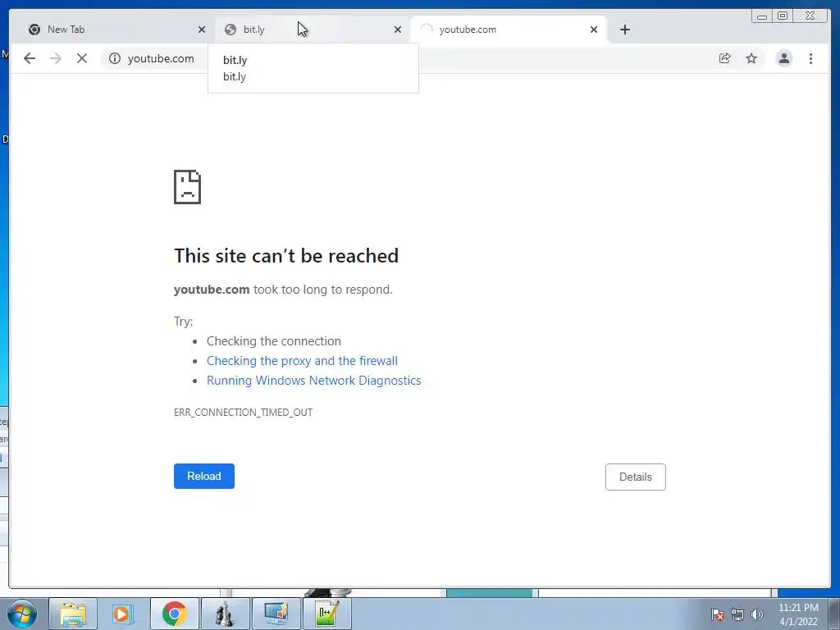
Task: Open Action Center flag tray icon
Action: pyautogui.click(x=718, y=614)
